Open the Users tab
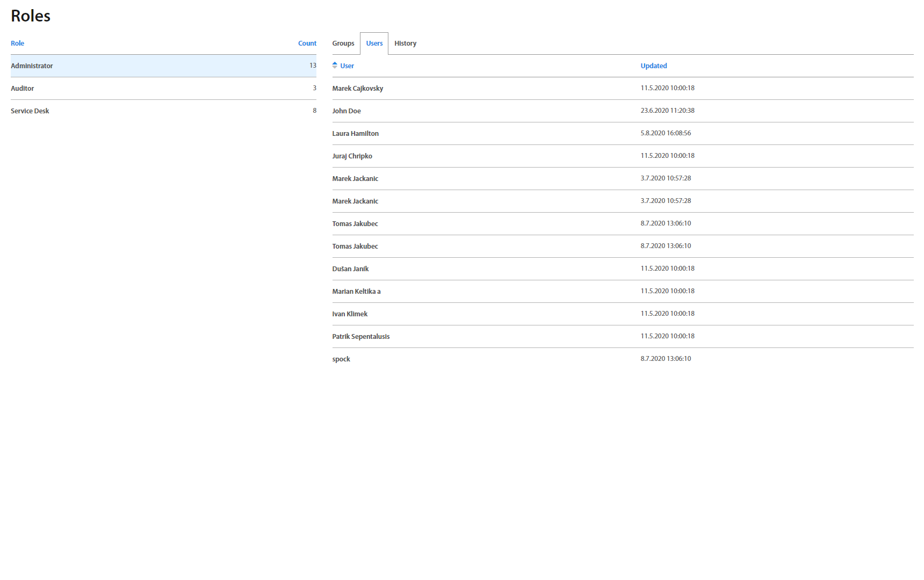The width and height of the screenshot is (924, 580). pyautogui.click(x=374, y=44)
